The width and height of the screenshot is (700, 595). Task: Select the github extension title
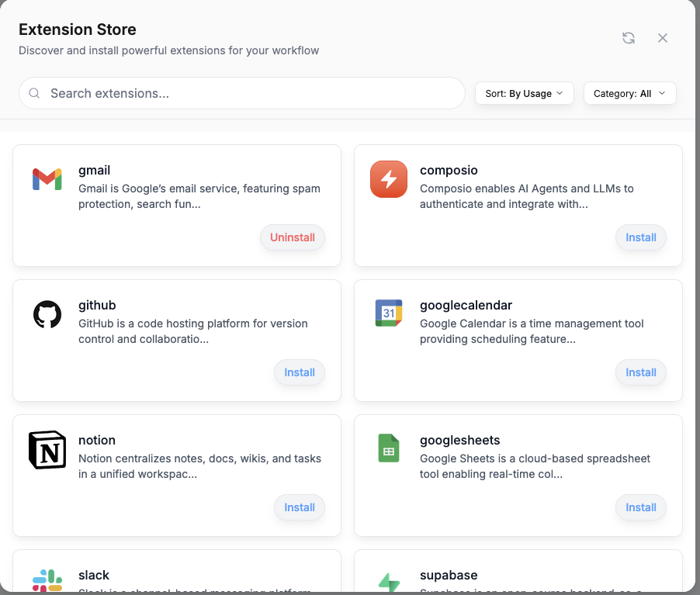coord(97,306)
